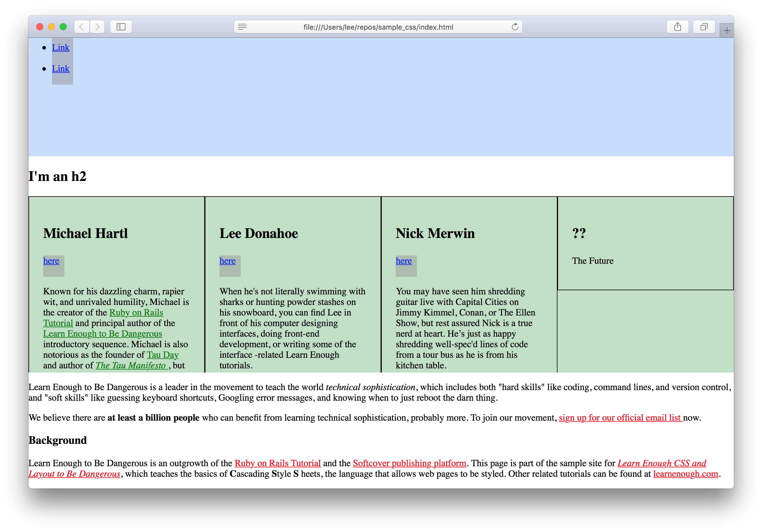
Task: Click the Reader view lines icon
Action: (242, 27)
